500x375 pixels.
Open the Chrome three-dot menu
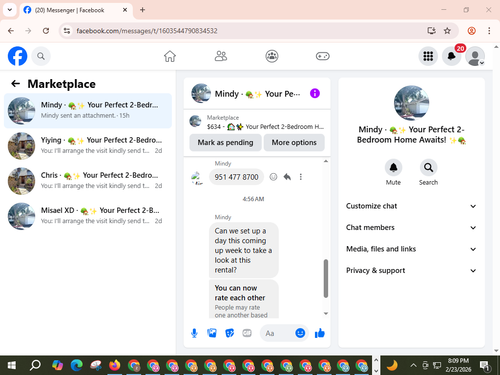point(489,31)
